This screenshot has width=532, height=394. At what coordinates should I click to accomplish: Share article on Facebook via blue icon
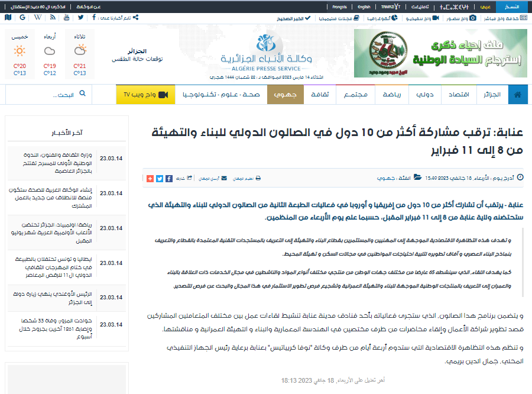click(x=169, y=178)
